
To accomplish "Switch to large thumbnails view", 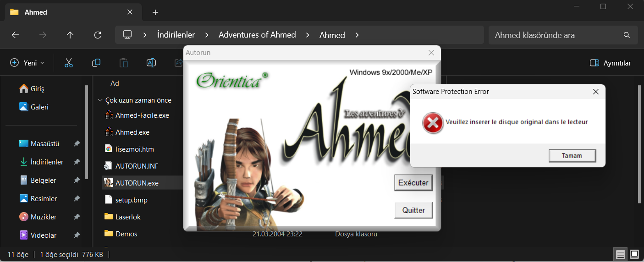I will [x=634, y=254].
